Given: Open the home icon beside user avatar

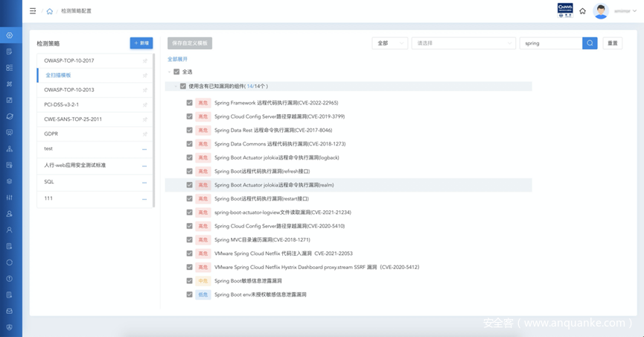Looking at the screenshot, I should coord(582,11).
